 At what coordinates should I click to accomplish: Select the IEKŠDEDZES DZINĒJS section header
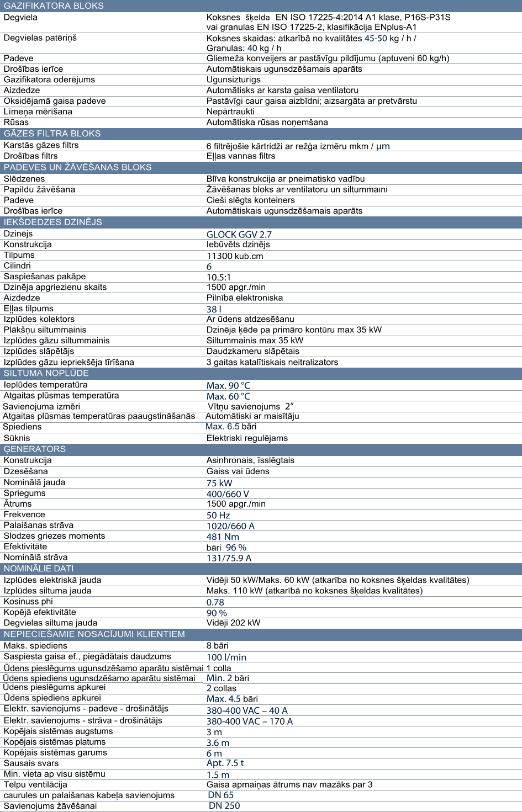[261, 222]
